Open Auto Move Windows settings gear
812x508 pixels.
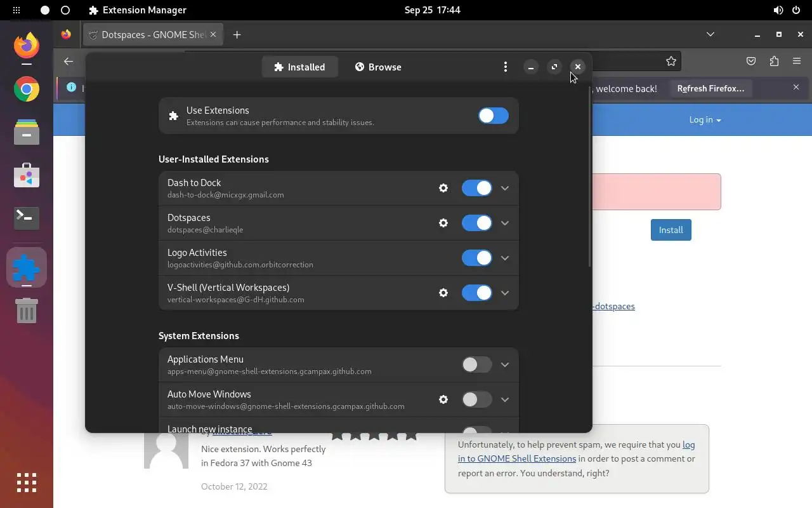443,399
